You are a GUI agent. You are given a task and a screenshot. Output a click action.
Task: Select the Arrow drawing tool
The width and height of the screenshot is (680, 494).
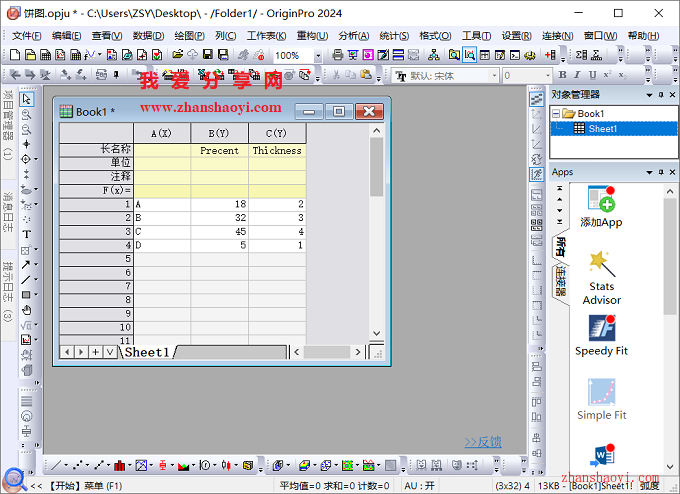pos(26,264)
